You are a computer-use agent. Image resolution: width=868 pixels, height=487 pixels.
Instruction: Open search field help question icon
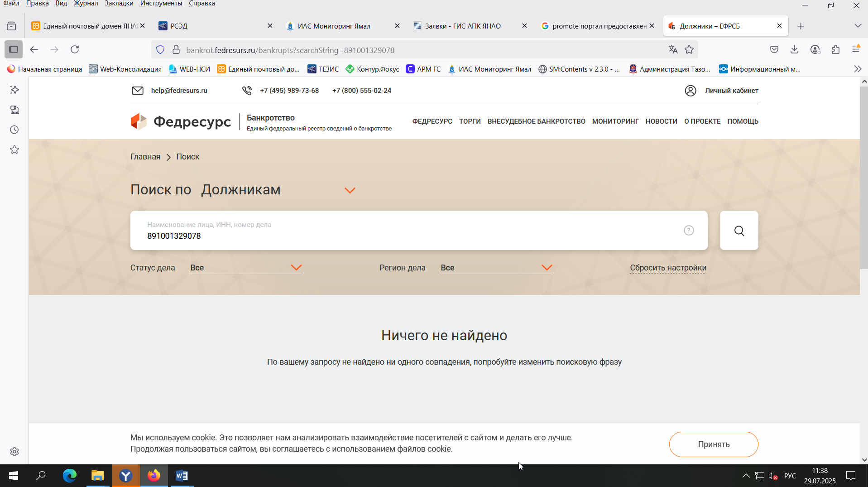pyautogui.click(x=689, y=231)
